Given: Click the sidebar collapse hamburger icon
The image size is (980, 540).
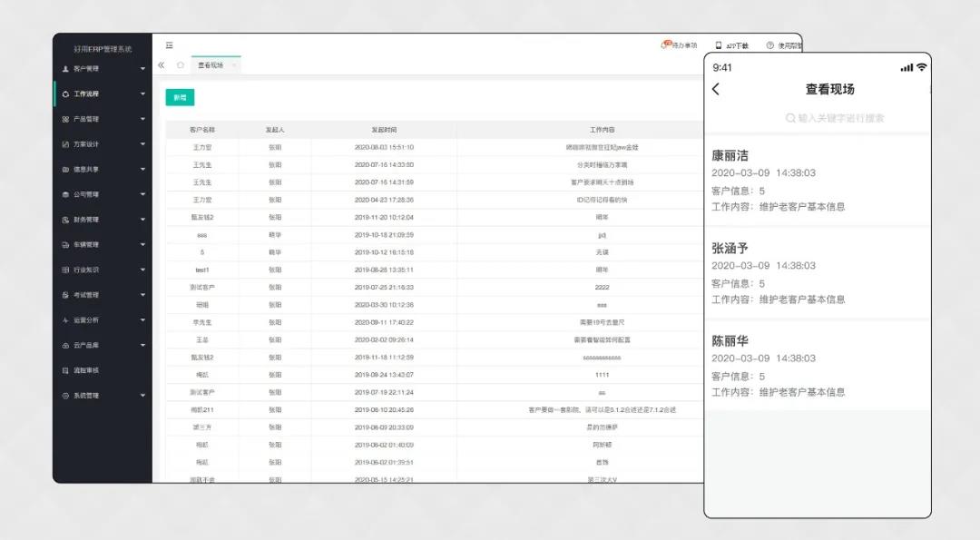Looking at the screenshot, I should (x=170, y=45).
